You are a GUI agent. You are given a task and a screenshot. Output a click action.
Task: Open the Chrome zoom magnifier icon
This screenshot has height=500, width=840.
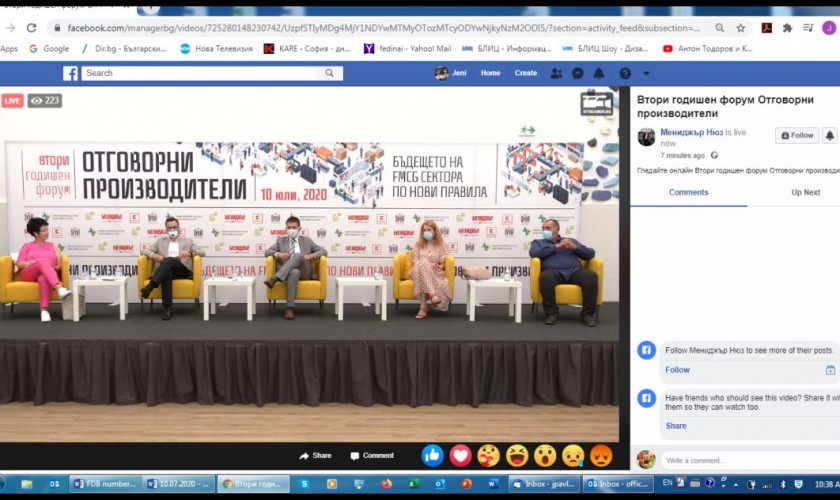tap(719, 28)
